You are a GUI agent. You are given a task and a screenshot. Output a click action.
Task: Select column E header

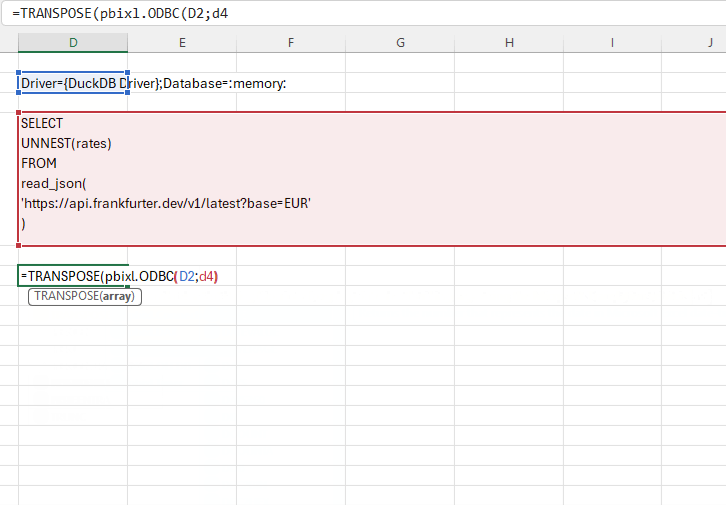point(182,42)
